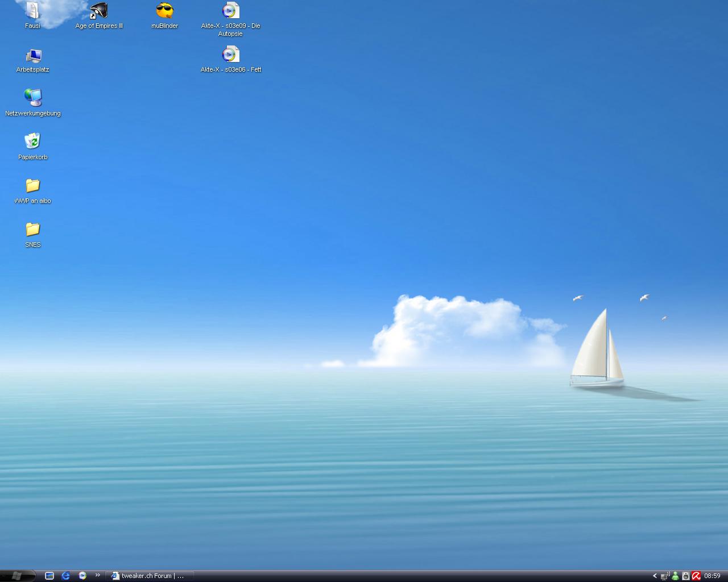Viewport: 728px width, 582px height.
Task: Click the wireless network tray icon
Action: [664, 576]
